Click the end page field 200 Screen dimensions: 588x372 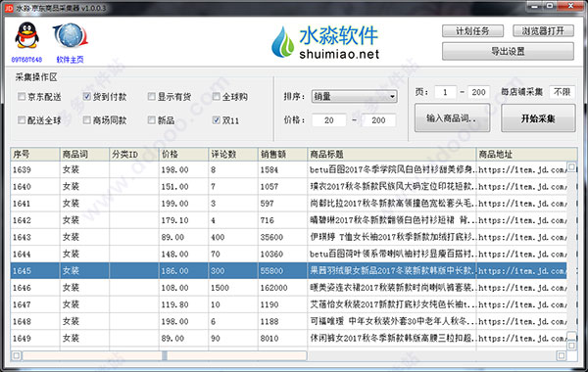pos(478,92)
